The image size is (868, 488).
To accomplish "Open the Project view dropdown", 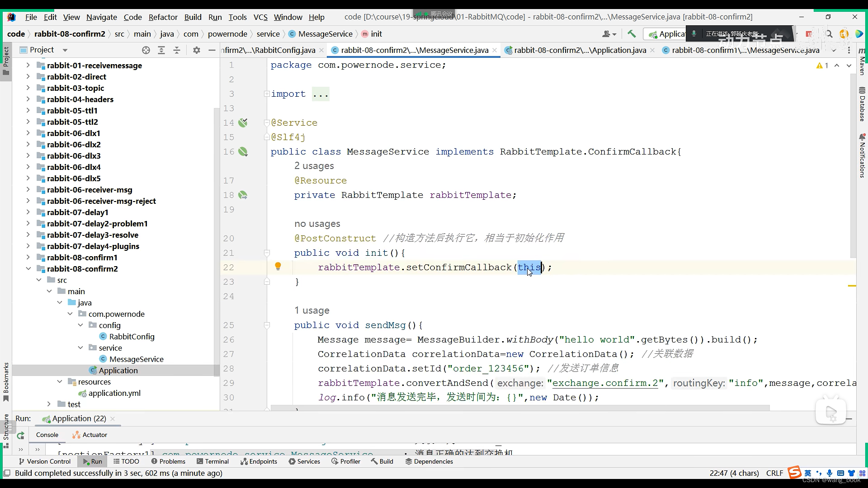I will tap(65, 50).
